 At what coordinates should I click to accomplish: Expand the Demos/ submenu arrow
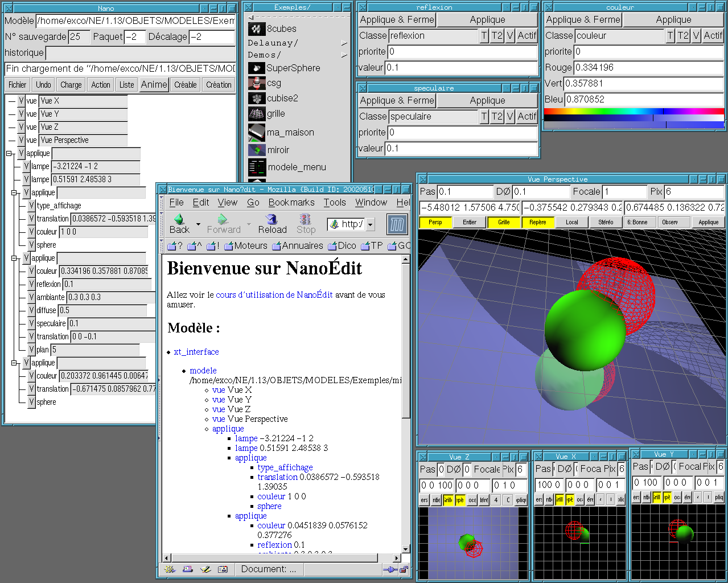point(344,55)
